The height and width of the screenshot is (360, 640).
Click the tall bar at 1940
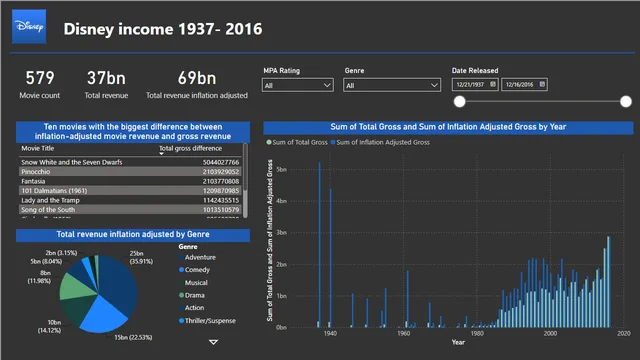pos(331,258)
